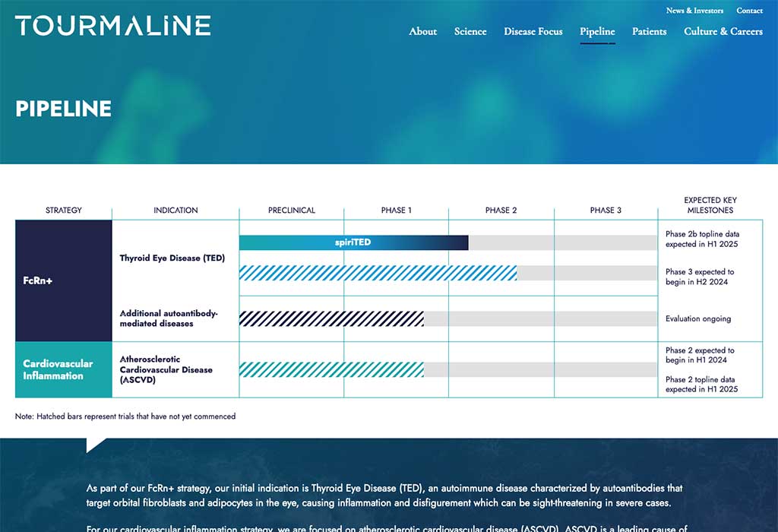
Task: Open Culture & Careers
Action: pyautogui.click(x=723, y=32)
